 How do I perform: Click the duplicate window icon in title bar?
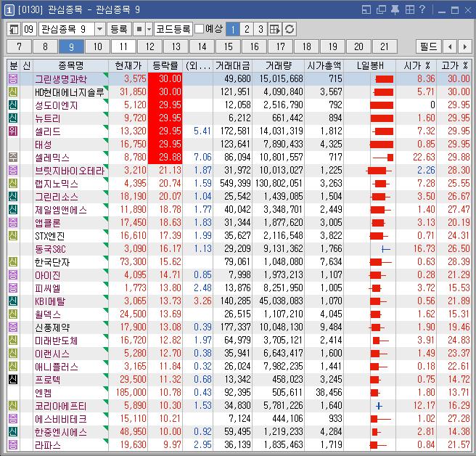[x=381, y=9]
